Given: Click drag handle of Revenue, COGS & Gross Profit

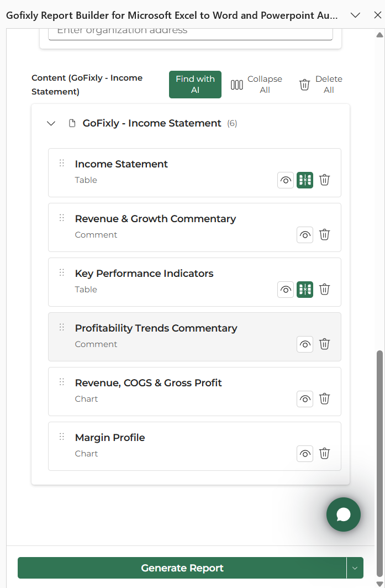Looking at the screenshot, I should click(x=62, y=382).
